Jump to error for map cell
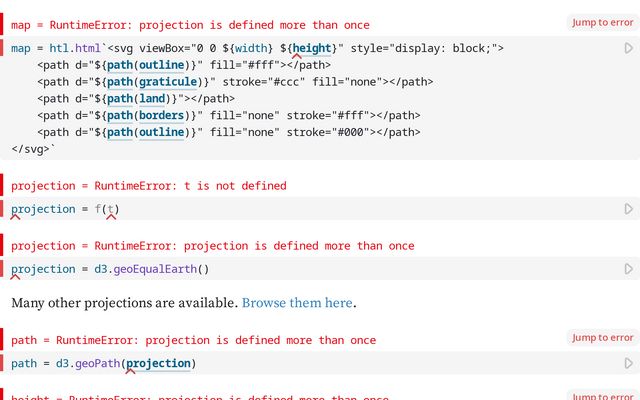 point(602,22)
